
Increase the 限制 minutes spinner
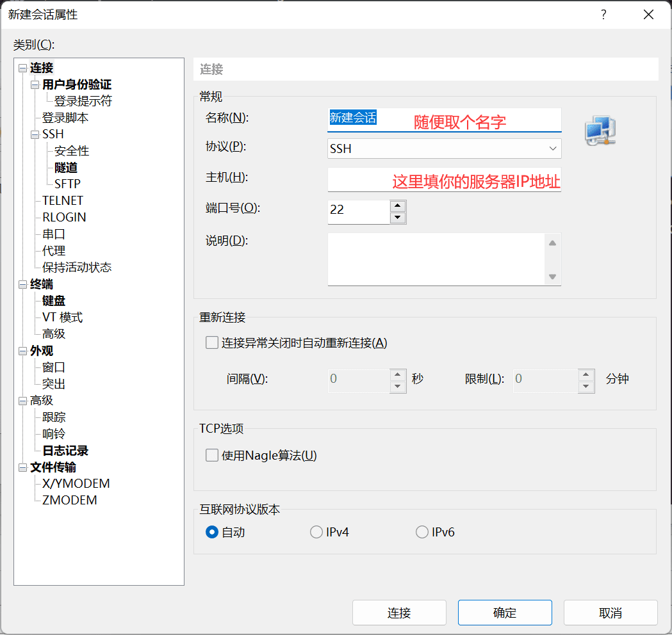point(586,375)
